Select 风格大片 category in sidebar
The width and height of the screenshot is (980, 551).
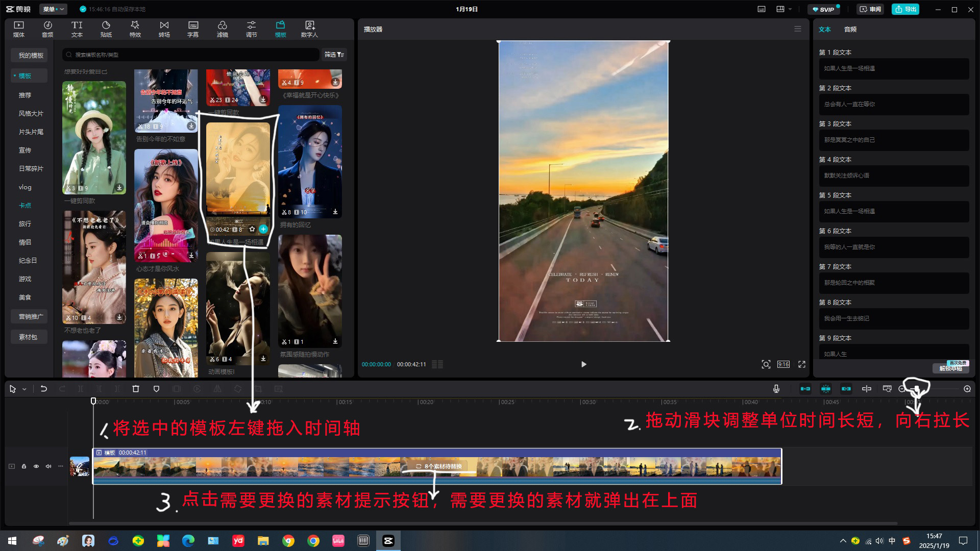[x=31, y=114]
